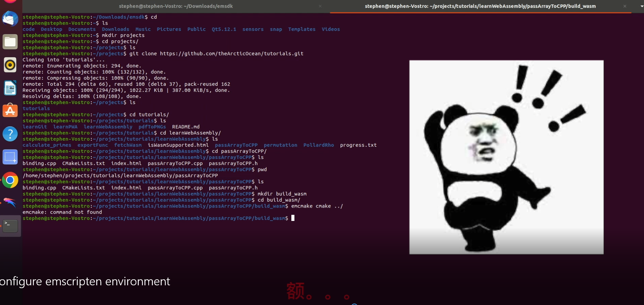Click the fetchWasm directory name
The image size is (644, 305).
tap(128, 145)
